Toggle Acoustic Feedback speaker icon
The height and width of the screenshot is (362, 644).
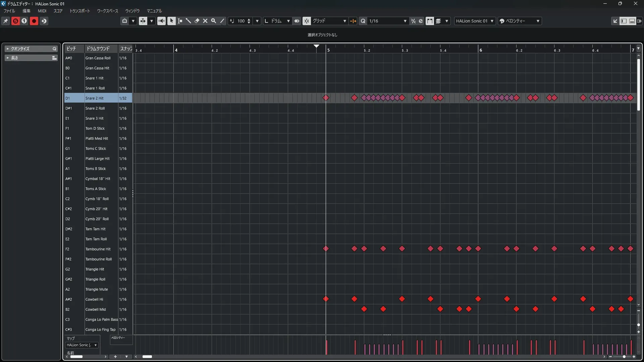161,21
